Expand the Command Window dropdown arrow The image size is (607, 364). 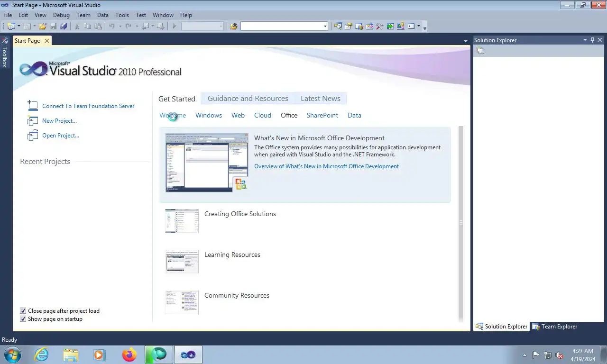tap(419, 27)
